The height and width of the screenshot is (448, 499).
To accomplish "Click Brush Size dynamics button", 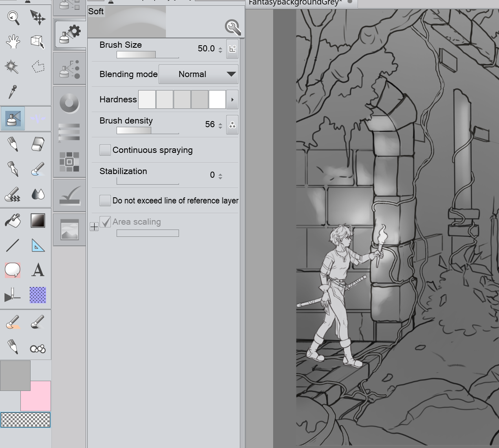I will 232,49.
